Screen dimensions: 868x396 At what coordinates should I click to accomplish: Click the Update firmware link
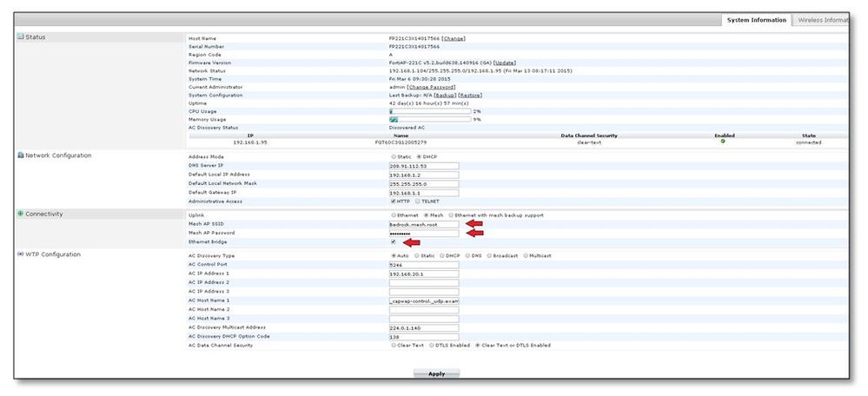point(504,63)
